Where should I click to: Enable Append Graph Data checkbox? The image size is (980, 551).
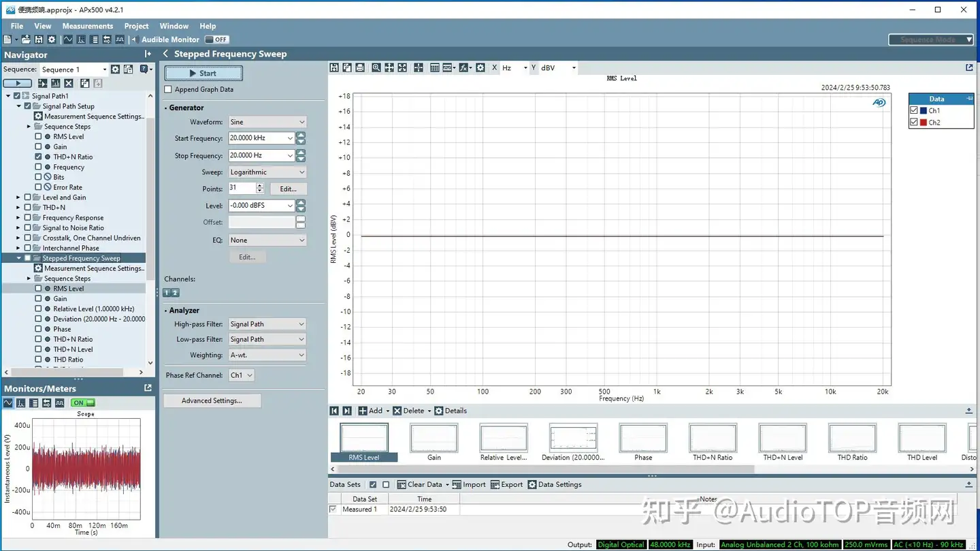point(168,89)
